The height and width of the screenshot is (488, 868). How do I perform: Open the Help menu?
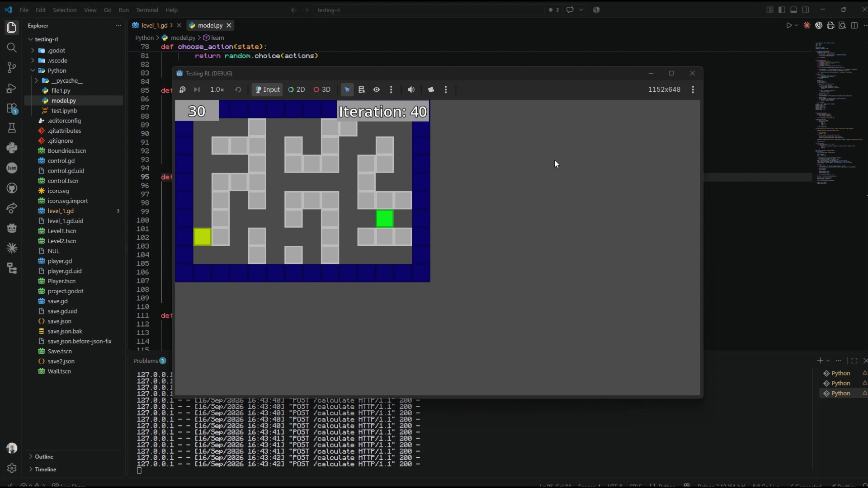171,10
